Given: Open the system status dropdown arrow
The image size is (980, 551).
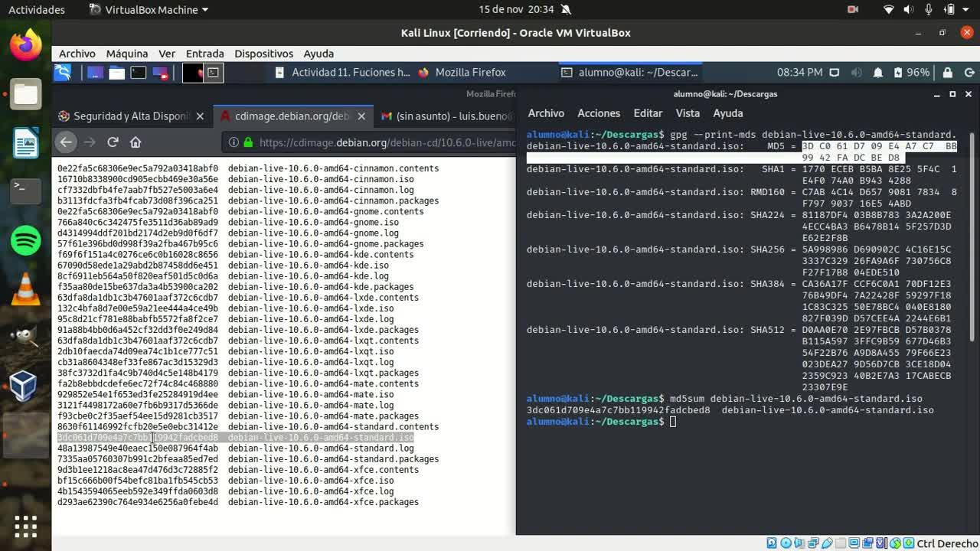Looking at the screenshot, I should 968,10.
